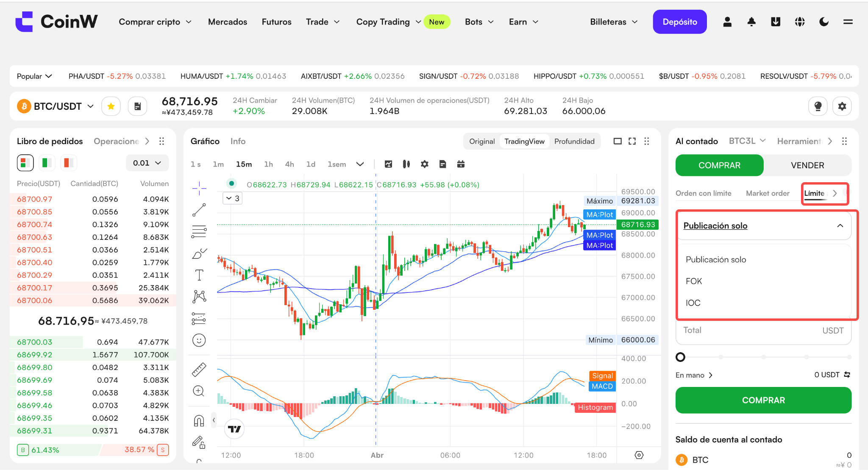Switch to COMPRAR side toggle

point(719,165)
